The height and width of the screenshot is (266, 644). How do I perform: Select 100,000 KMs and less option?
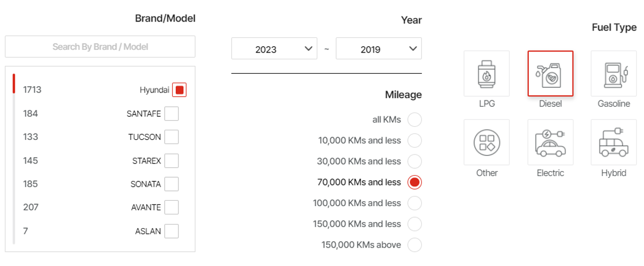[415, 203]
